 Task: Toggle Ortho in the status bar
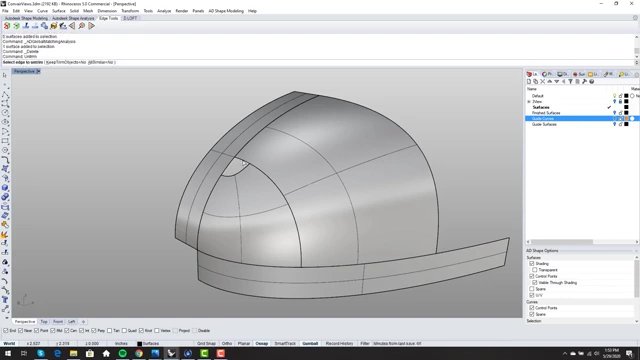click(x=227, y=344)
